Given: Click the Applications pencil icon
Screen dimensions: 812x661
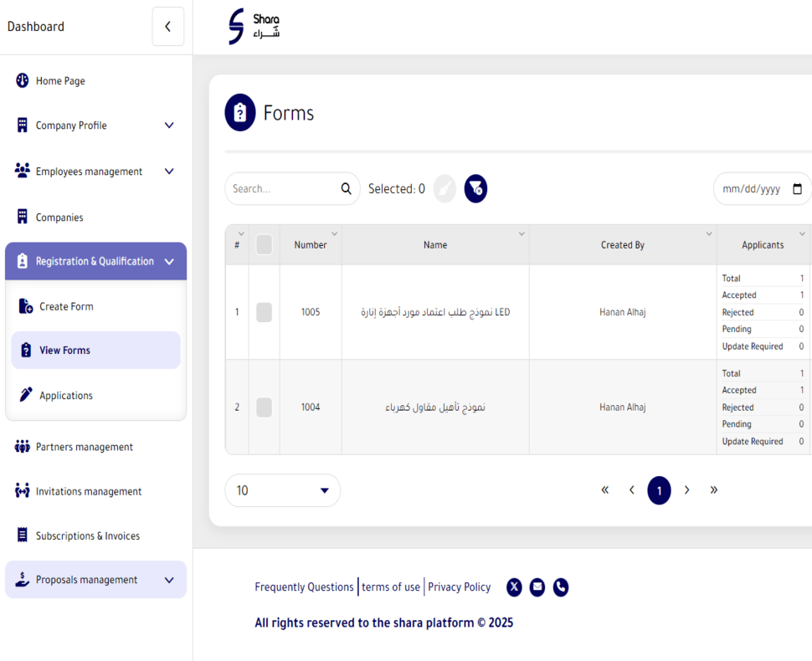Looking at the screenshot, I should (26, 394).
